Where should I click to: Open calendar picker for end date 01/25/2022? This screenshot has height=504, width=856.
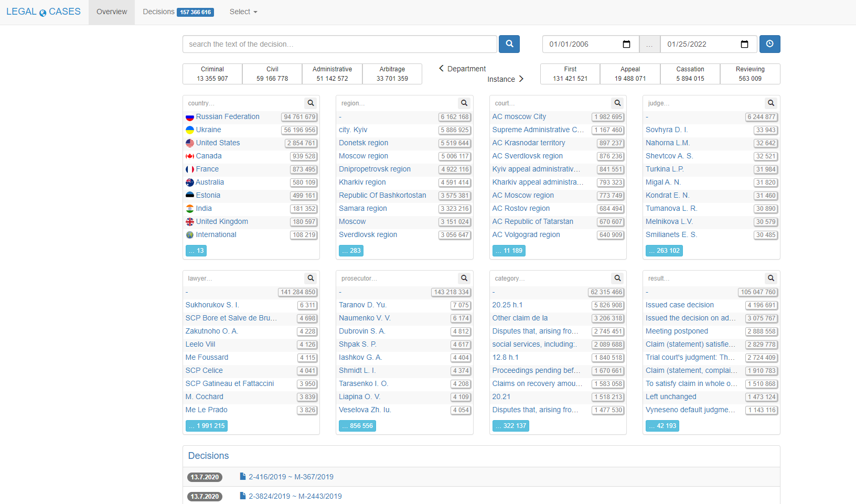[x=744, y=44]
